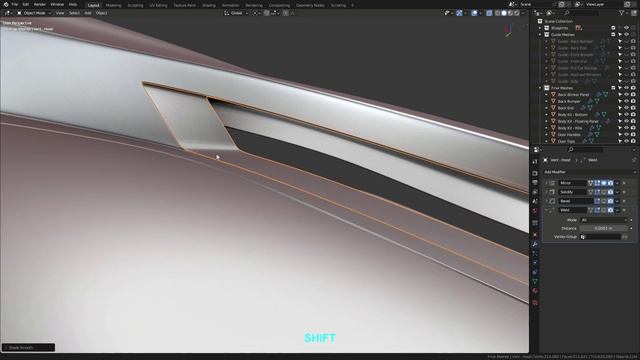The width and height of the screenshot is (640, 360).
Task: Open the Global transform orientation dropdown
Action: [236, 13]
